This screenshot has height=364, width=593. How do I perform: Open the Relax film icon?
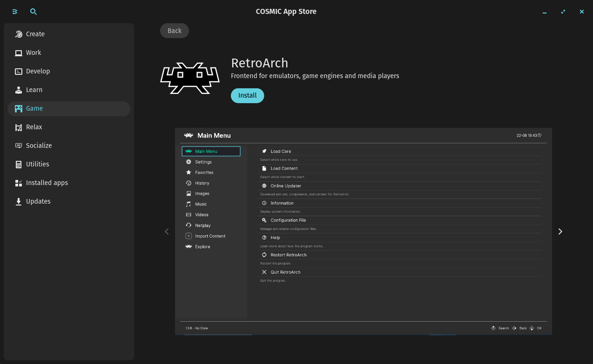click(19, 127)
